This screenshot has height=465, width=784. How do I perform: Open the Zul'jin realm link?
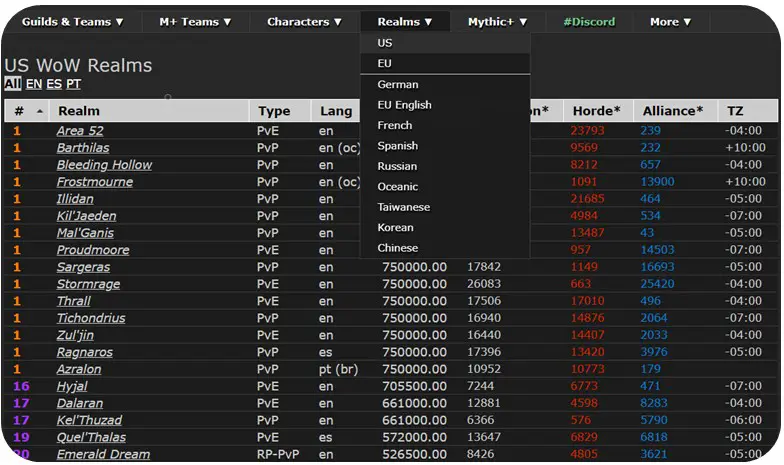pyautogui.click(x=76, y=335)
